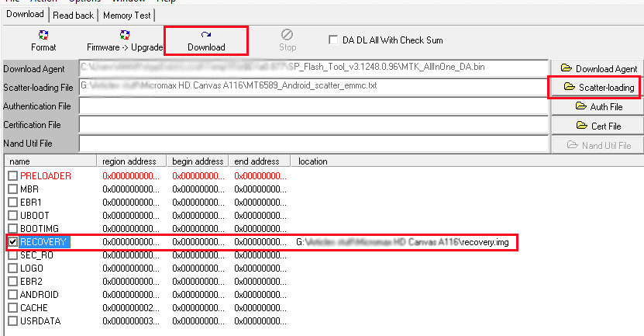Check the PRELOADER partition checkbox

tap(12, 176)
